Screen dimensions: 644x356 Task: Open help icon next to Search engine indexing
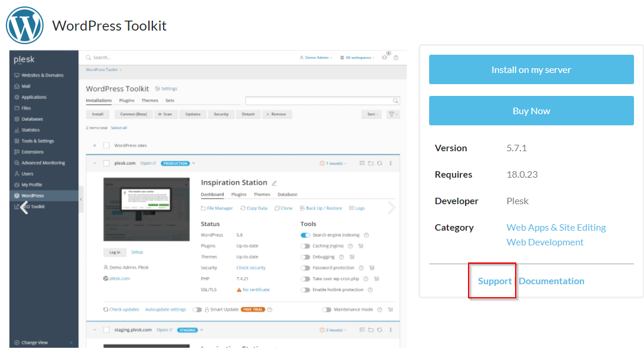coord(366,235)
